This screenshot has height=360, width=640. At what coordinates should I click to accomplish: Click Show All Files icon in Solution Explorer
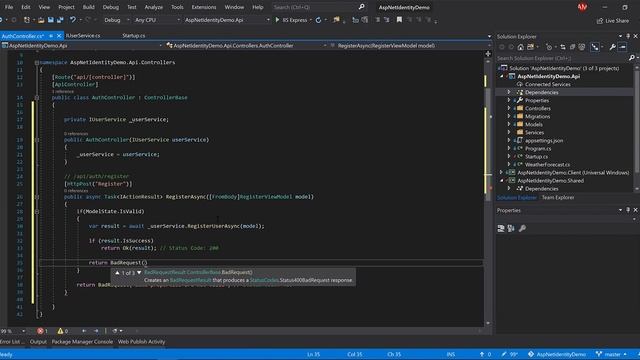pyautogui.click(x=582, y=47)
